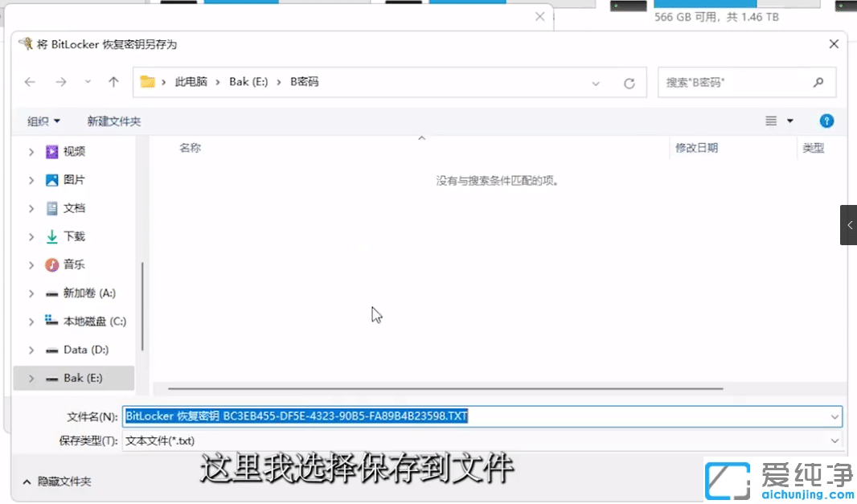Close the BitLocker save-as dialog
857x504 pixels.
(834, 44)
